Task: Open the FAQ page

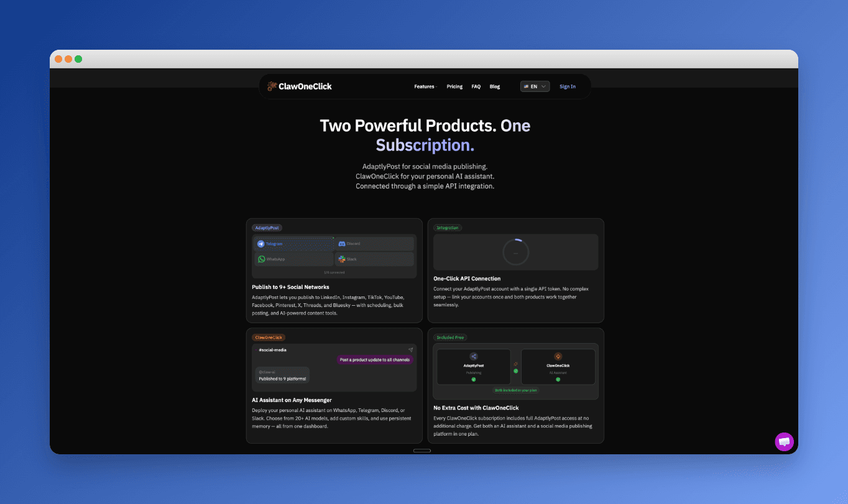Action: click(476, 86)
